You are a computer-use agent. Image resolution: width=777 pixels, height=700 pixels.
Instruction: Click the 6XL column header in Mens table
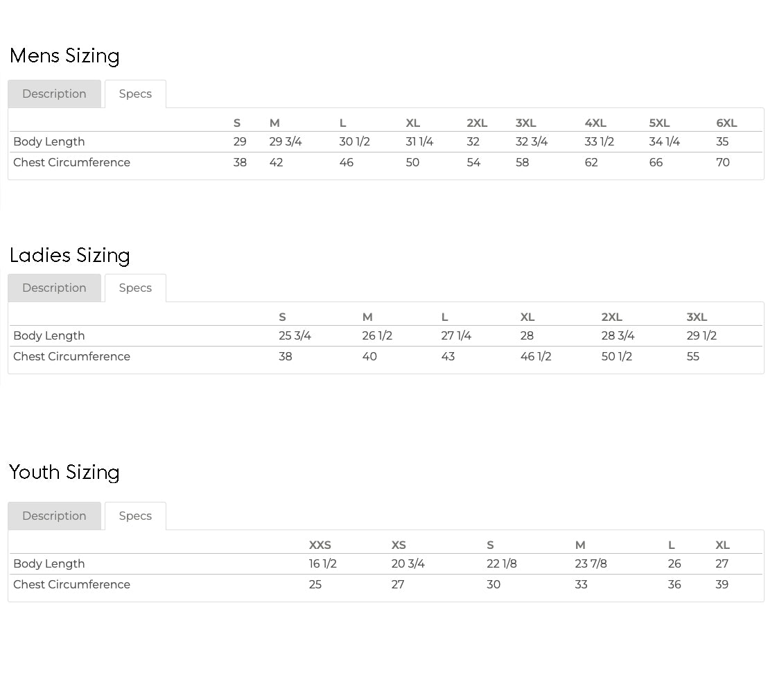pos(726,123)
